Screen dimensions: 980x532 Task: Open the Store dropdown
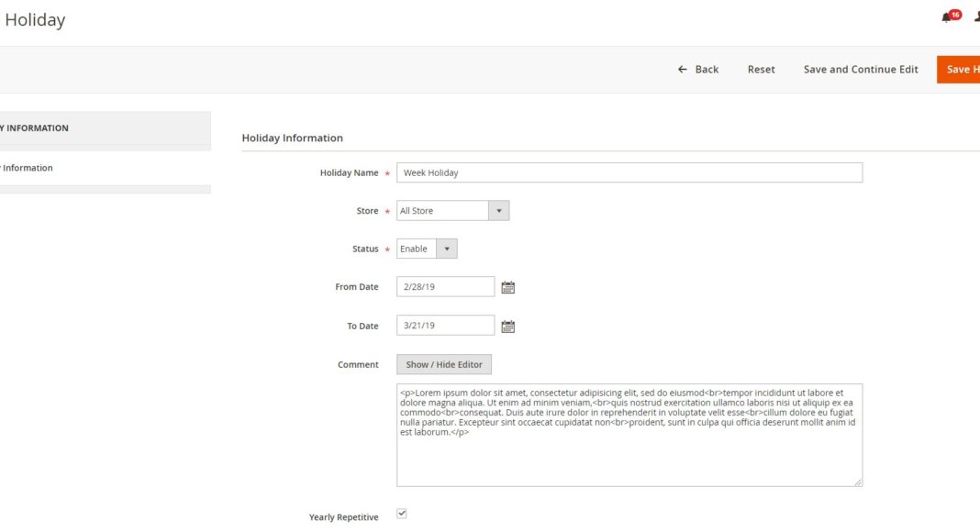pos(452,210)
